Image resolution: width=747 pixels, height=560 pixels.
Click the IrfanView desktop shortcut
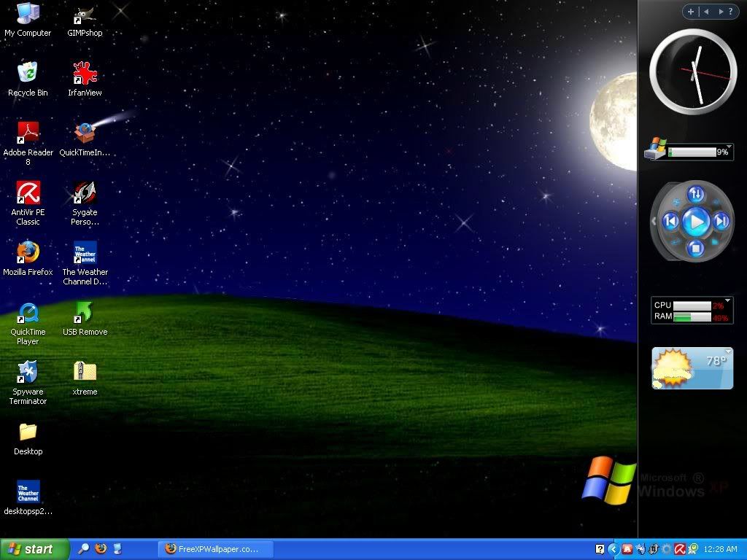coord(85,79)
